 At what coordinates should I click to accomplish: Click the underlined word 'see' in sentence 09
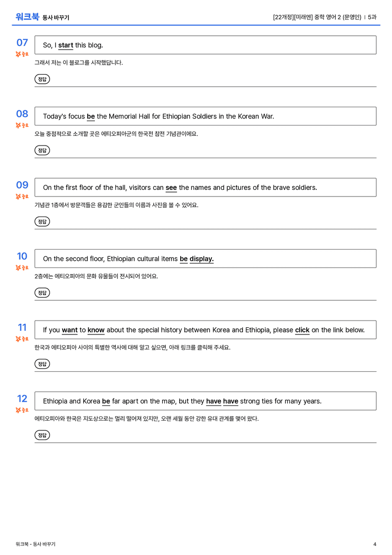171,187
